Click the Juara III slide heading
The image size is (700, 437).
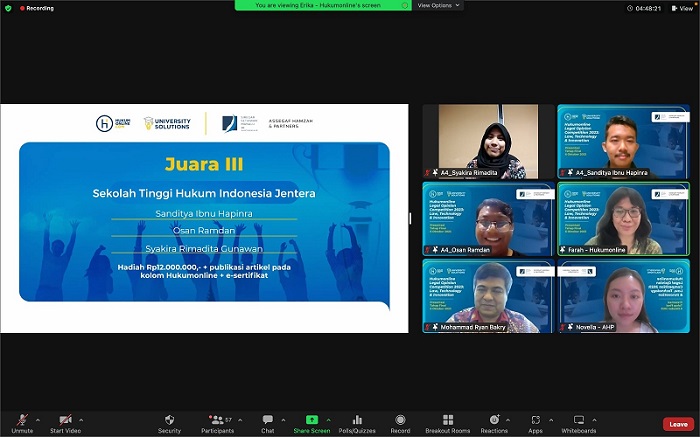(x=204, y=164)
